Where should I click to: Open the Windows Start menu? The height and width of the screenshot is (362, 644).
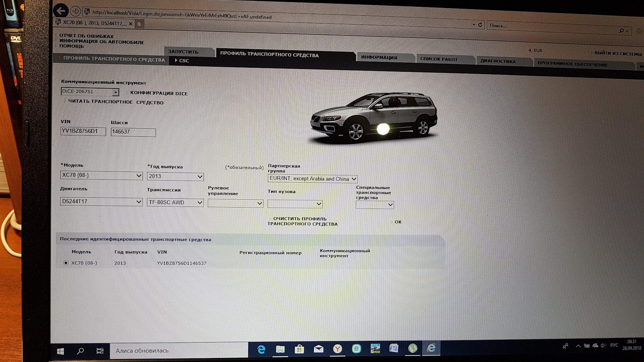click(60, 351)
